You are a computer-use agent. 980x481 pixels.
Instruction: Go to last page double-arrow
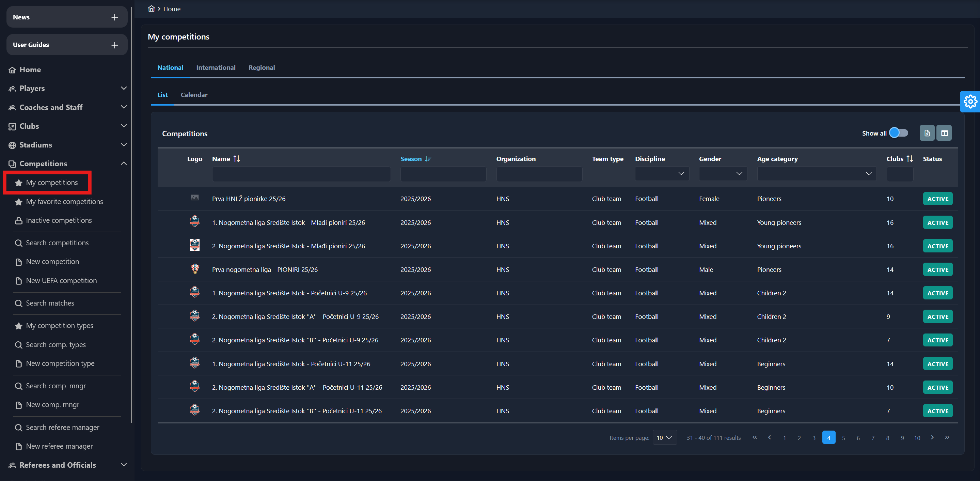pos(947,437)
